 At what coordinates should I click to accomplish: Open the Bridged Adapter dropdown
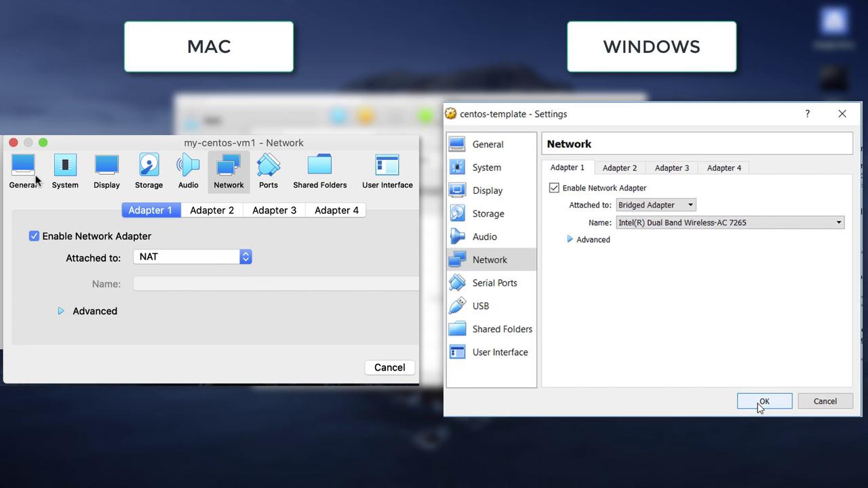point(656,205)
